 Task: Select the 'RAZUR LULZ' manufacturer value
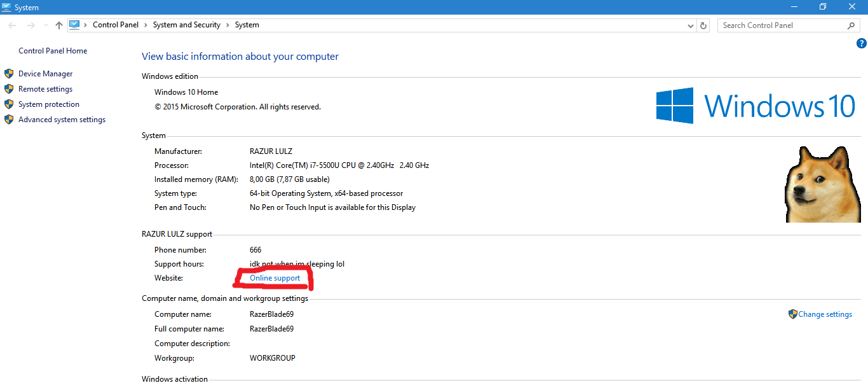click(271, 151)
